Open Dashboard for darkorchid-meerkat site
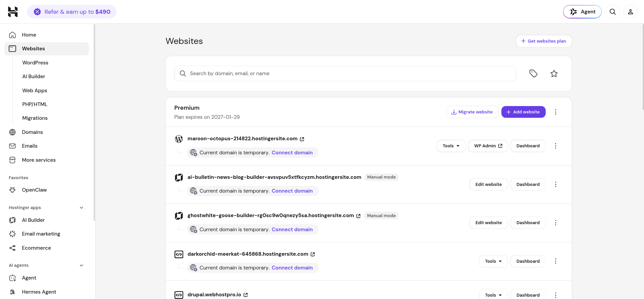The image size is (644, 299). (528, 261)
